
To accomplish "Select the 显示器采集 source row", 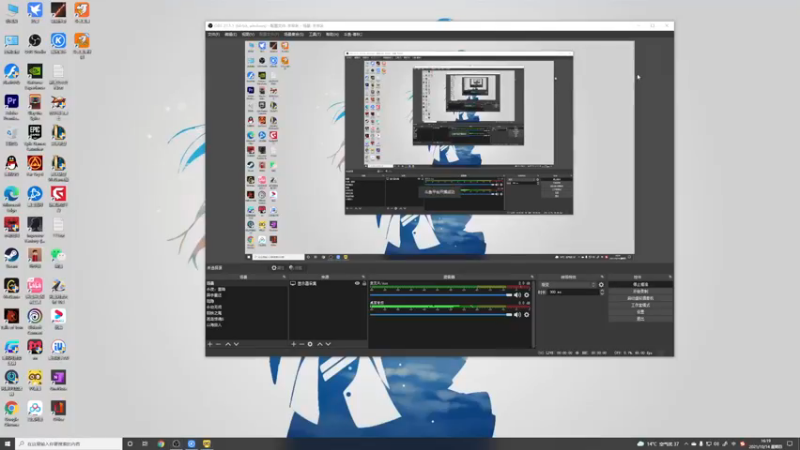I will [328, 283].
